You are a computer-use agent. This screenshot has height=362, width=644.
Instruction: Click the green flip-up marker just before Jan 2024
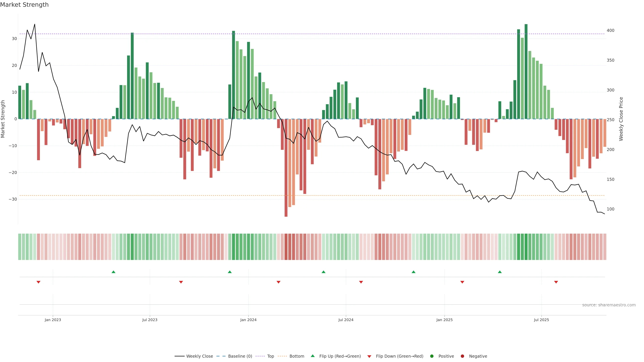coord(230,272)
